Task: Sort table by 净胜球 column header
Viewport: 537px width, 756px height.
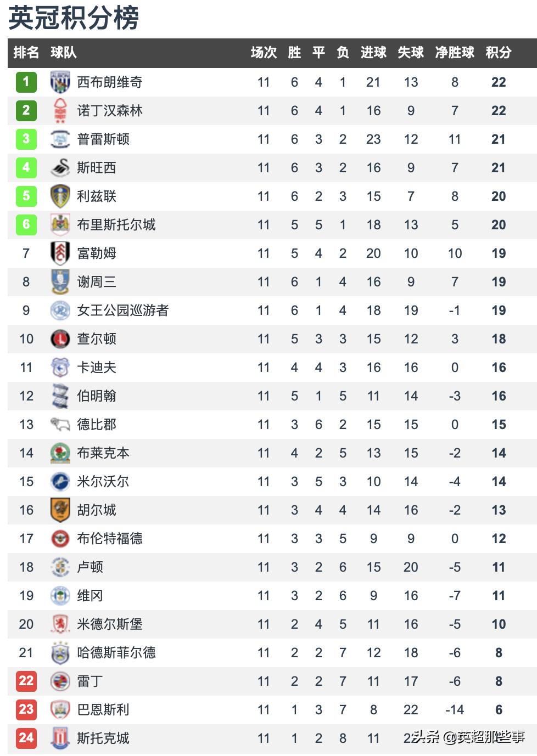Action: 455,53
